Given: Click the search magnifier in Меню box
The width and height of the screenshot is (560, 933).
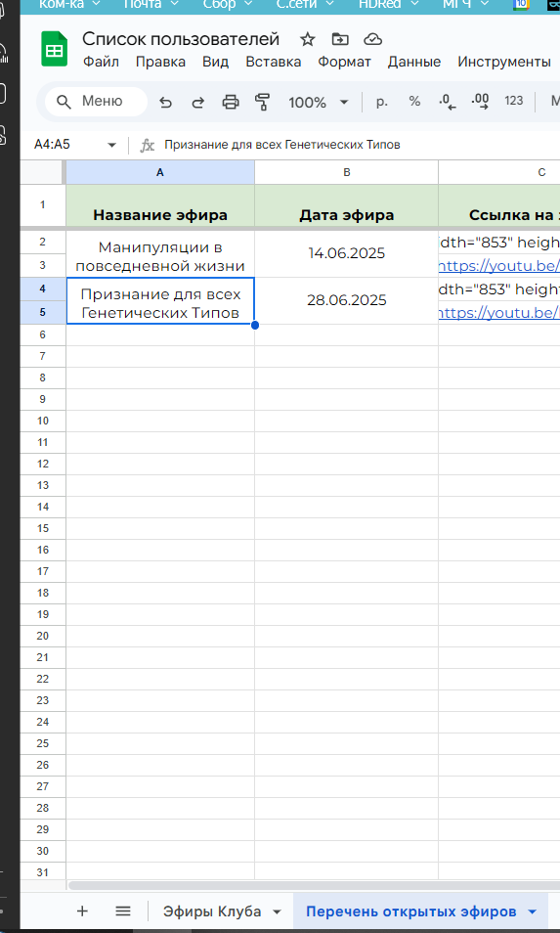Looking at the screenshot, I should 65,102.
